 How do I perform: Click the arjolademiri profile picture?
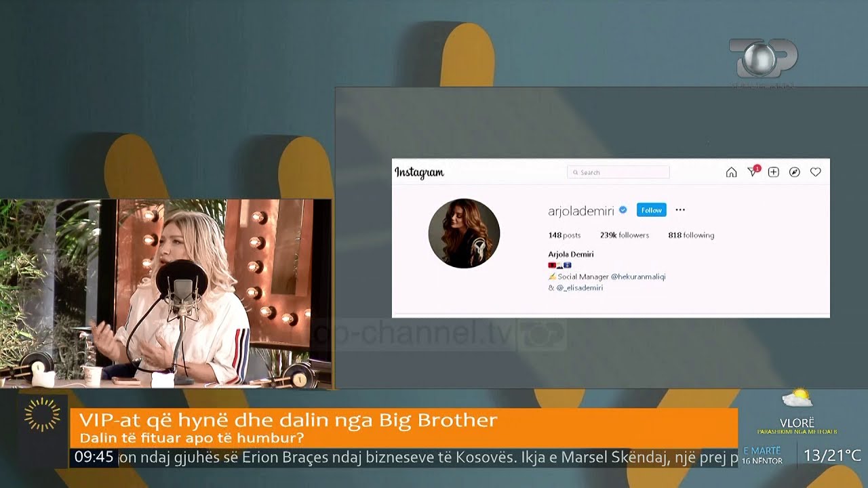pyautogui.click(x=464, y=233)
